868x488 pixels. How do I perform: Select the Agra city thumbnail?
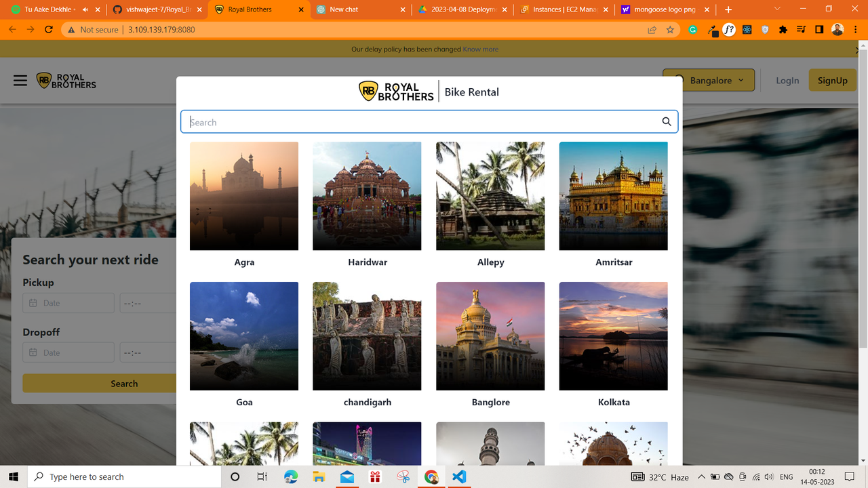244,196
